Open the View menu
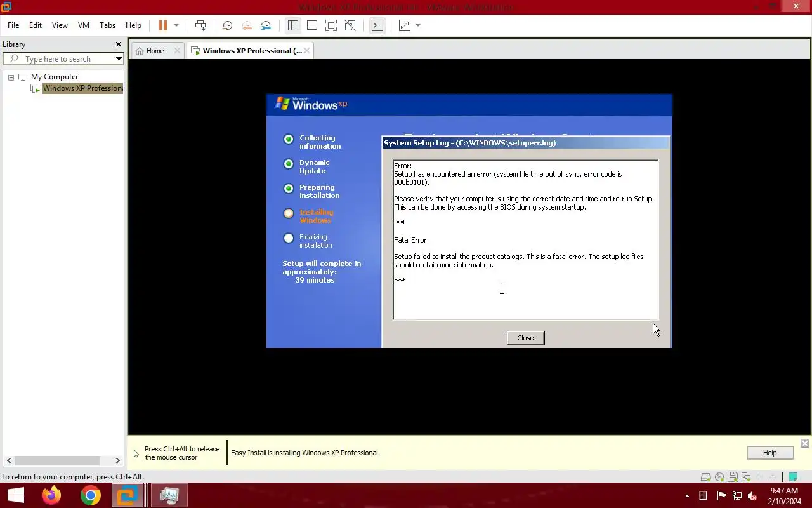Viewport: 812px width, 508px height. (x=60, y=25)
